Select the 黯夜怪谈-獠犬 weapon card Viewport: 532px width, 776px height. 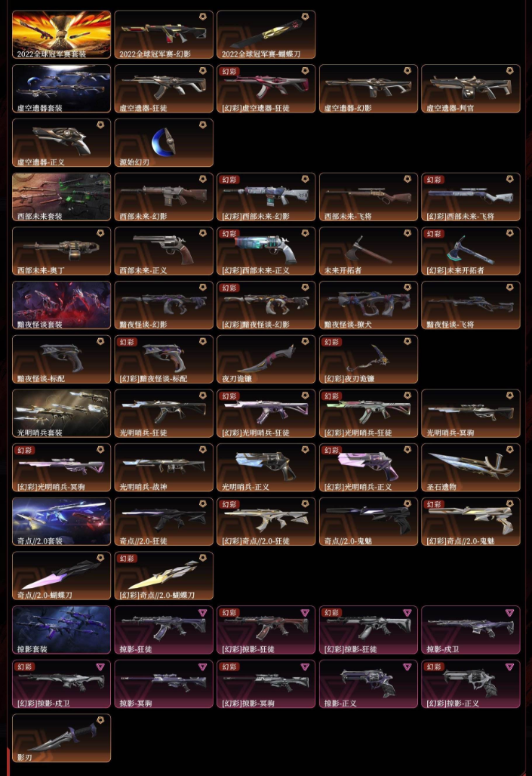368,306
